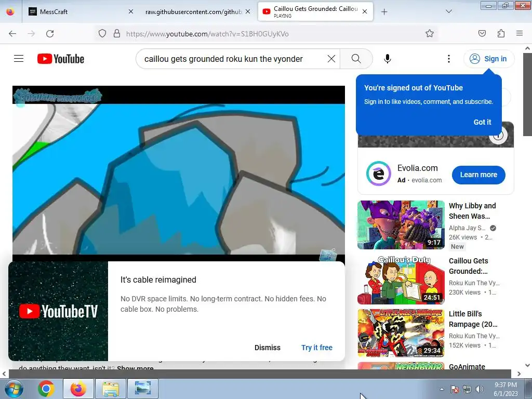The image size is (532, 399).
Task: Save to Pocket icon
Action: coord(482,33)
